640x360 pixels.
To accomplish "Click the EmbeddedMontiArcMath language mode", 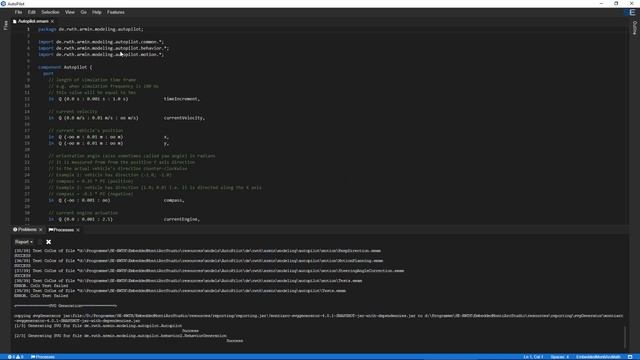I will pyautogui.click(x=598, y=357).
